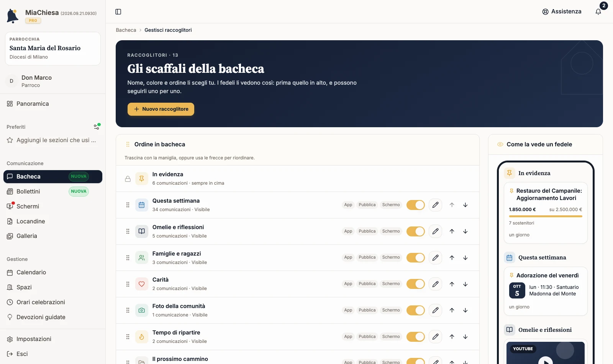Click the Tempo di ripartire flame icon
This screenshot has height=364, width=613.
(142, 337)
